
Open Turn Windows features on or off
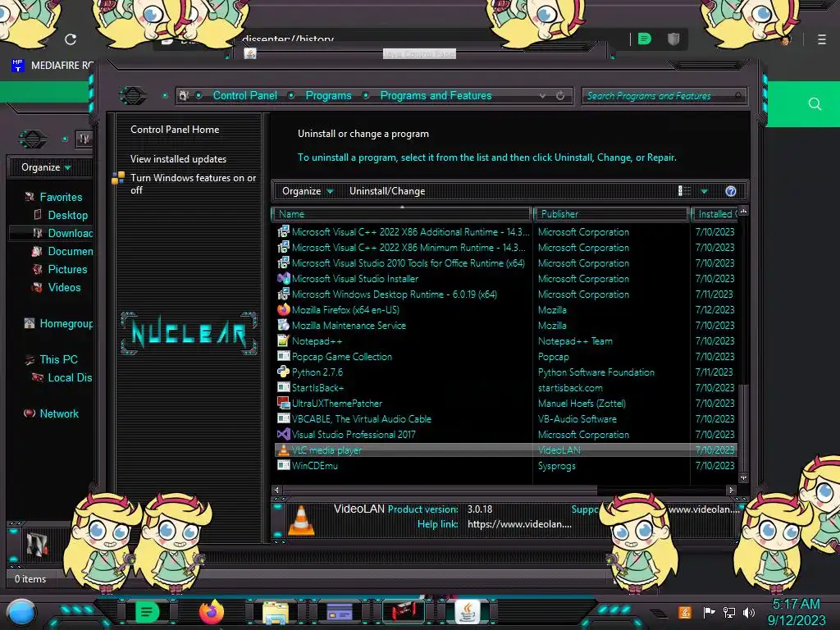point(193,184)
